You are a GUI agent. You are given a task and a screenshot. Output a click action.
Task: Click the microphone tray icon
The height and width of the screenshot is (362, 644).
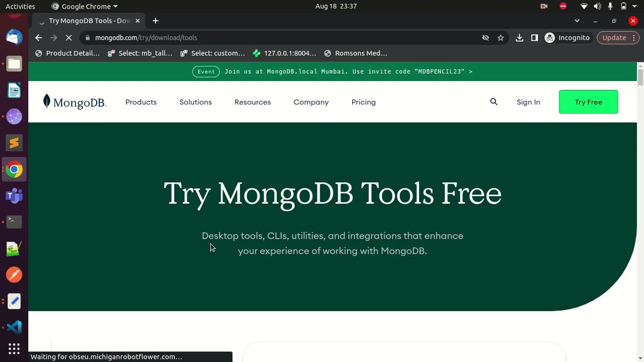(x=610, y=6)
